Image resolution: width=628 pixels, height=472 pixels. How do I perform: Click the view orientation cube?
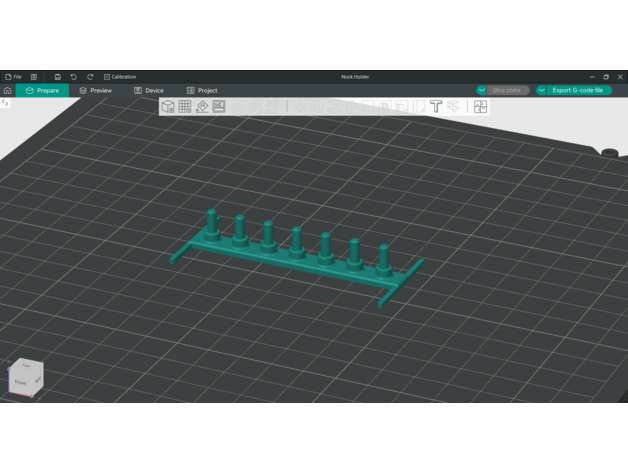[25, 377]
